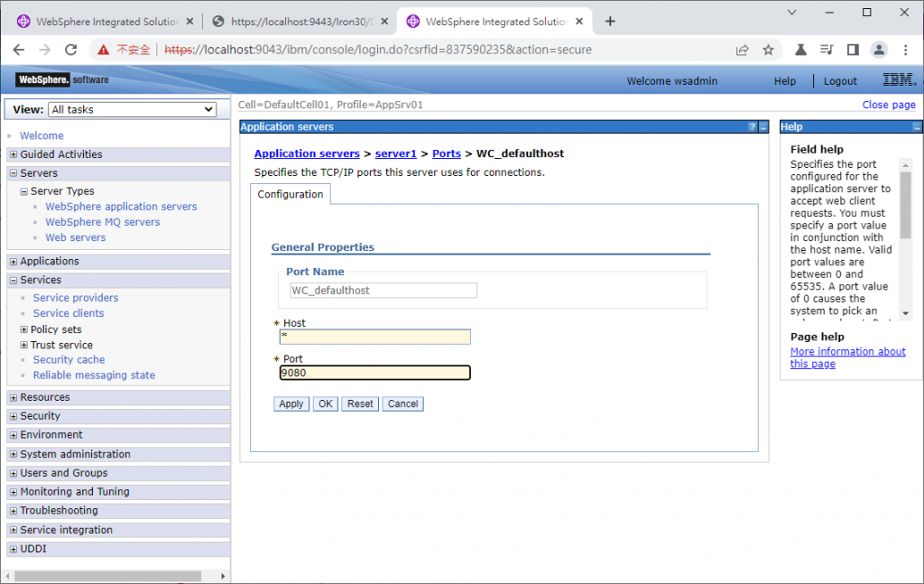The width and height of the screenshot is (924, 584).
Task: Click the address bar URL
Action: 377,50
